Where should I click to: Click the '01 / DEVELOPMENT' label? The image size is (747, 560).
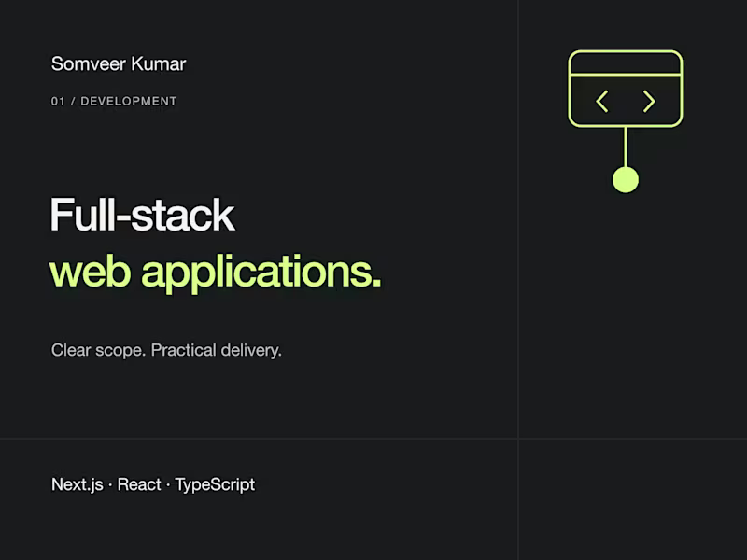coord(114,101)
